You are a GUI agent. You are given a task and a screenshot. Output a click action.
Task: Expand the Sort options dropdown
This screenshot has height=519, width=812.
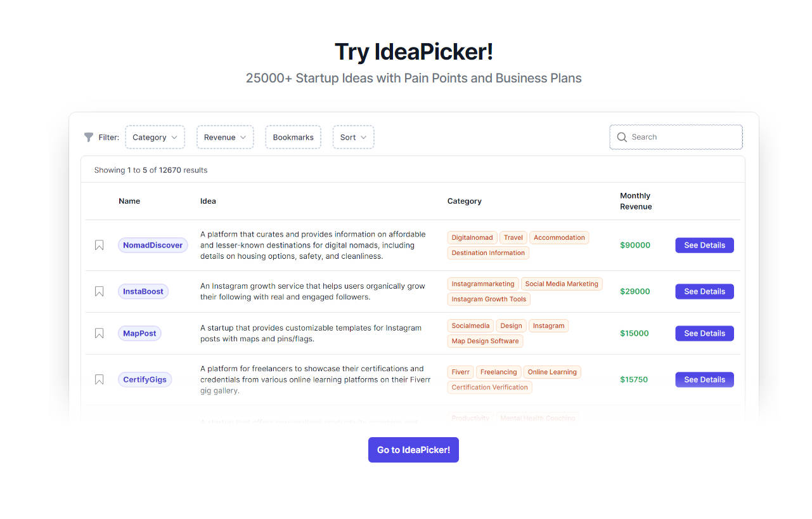[x=353, y=137]
